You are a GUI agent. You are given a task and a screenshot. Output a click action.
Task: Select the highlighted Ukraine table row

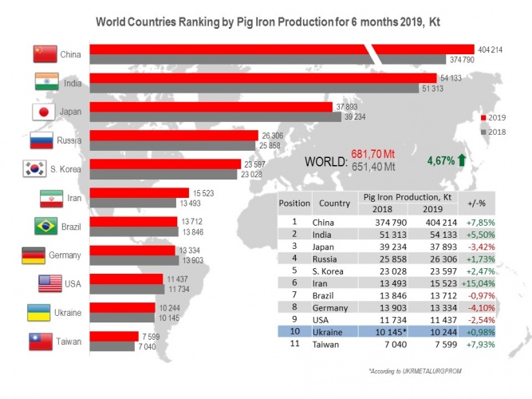click(x=387, y=330)
